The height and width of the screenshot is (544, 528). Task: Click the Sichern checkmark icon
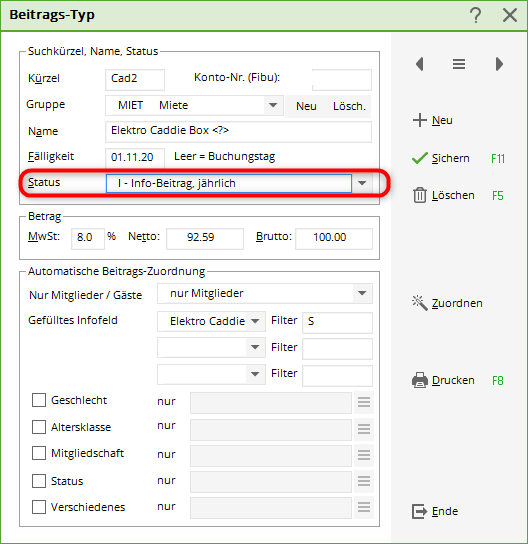420,158
